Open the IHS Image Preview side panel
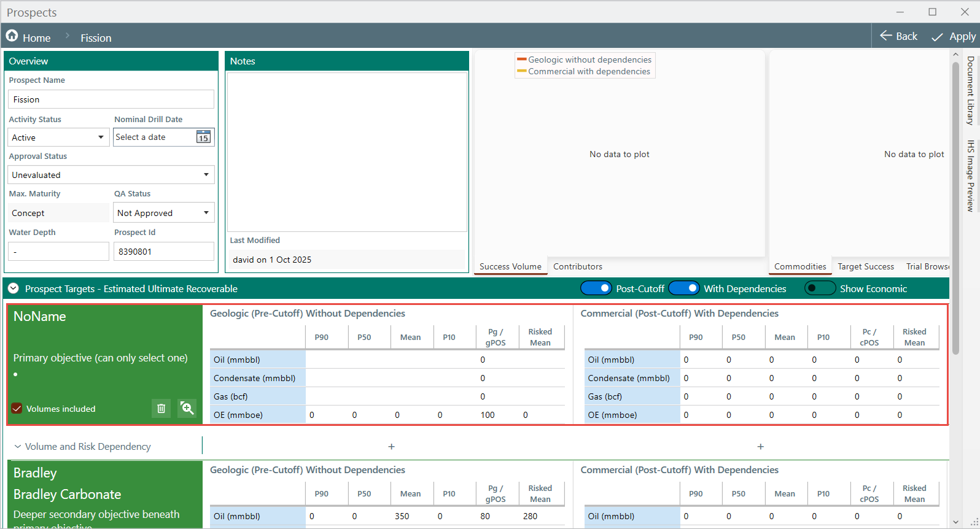 [970, 176]
